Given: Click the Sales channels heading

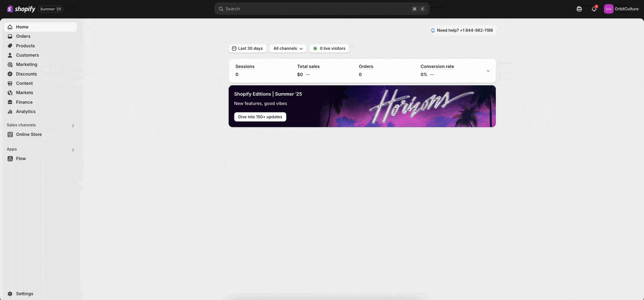Looking at the screenshot, I should (21, 125).
